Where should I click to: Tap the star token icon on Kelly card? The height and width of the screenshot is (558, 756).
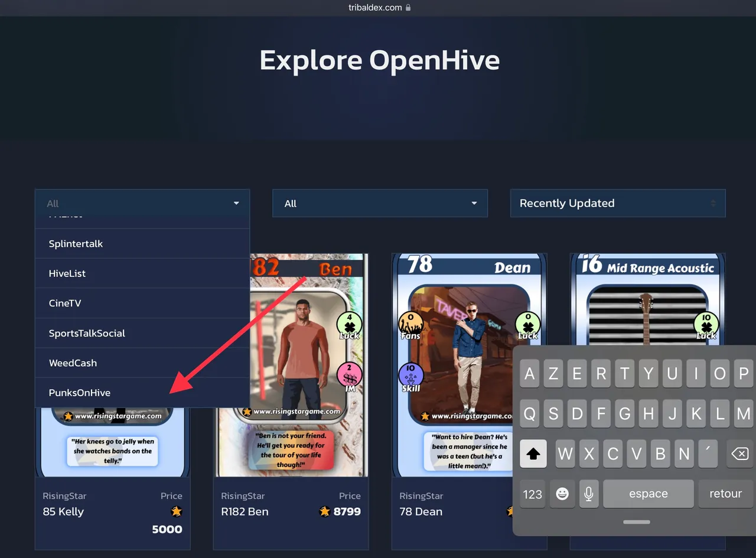coord(176,511)
